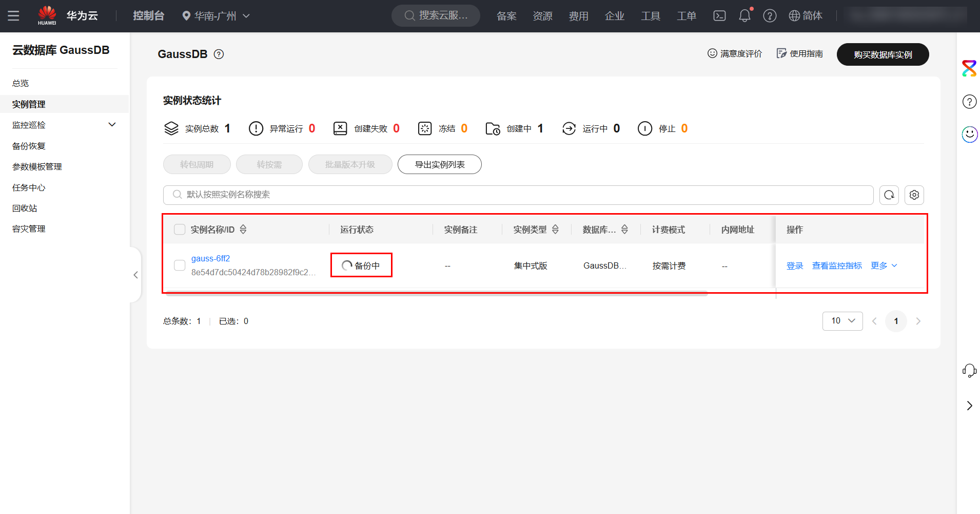Click the instance name search field
980x514 pixels.
(518, 195)
